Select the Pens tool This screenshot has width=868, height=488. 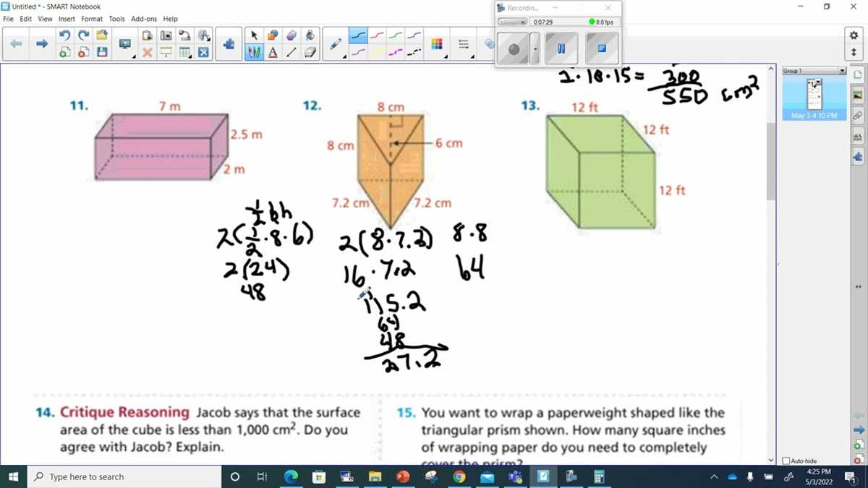click(254, 52)
